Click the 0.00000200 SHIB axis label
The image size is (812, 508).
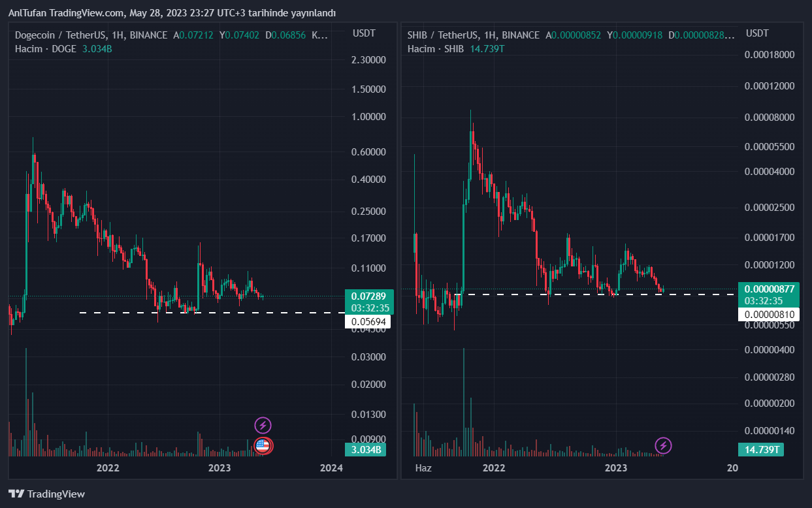770,404
